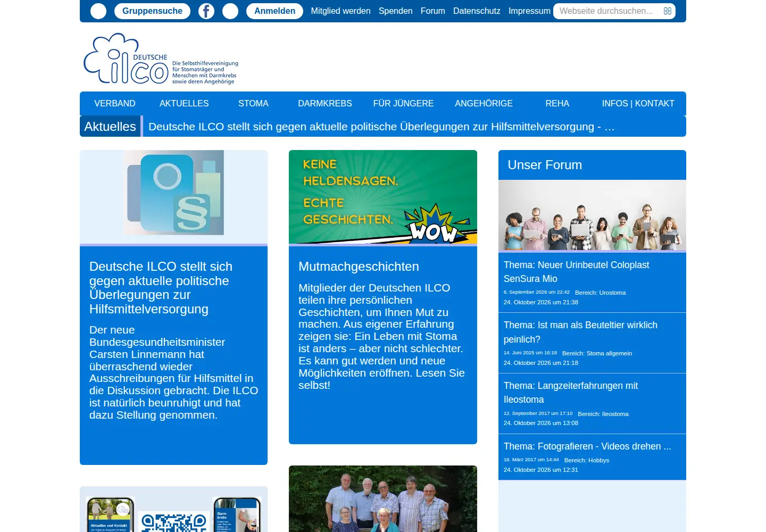Open thread Langzeiterfahrungen mit Ileostoma

571,393
